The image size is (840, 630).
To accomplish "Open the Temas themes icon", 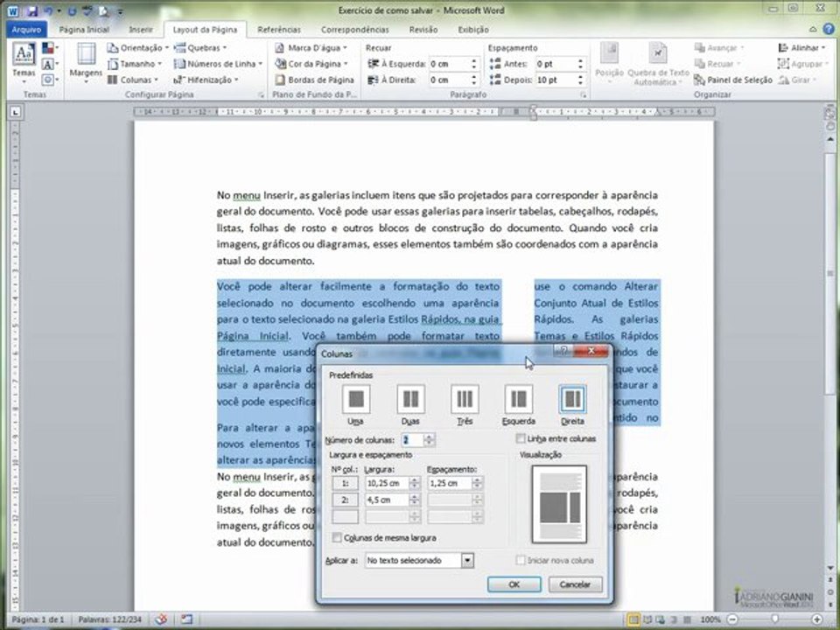I will [x=24, y=53].
